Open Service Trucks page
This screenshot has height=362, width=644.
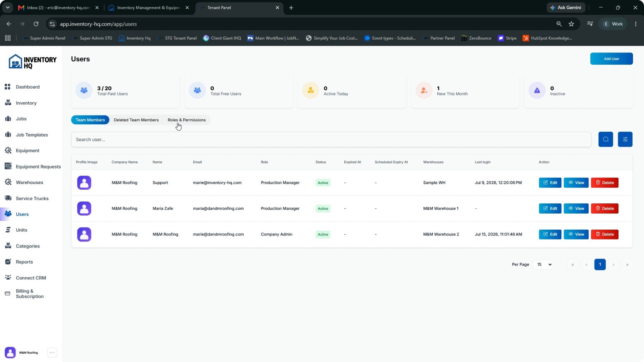click(x=32, y=198)
